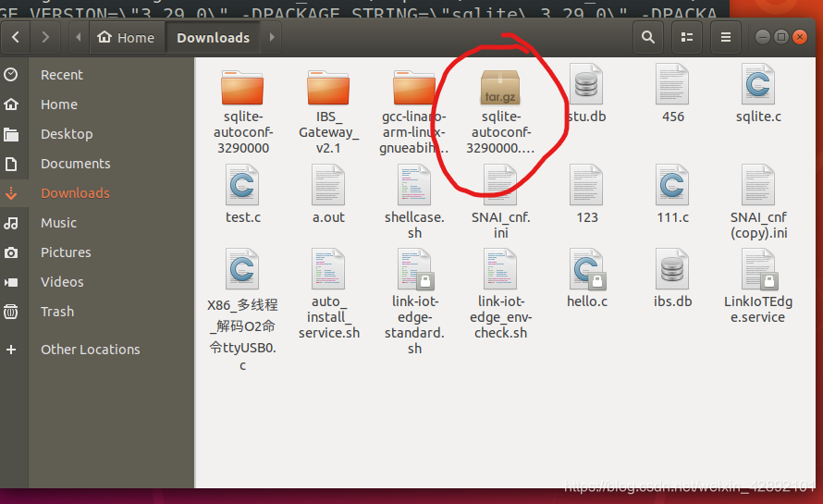Click the Desktop folder sidebar icon

(11, 134)
